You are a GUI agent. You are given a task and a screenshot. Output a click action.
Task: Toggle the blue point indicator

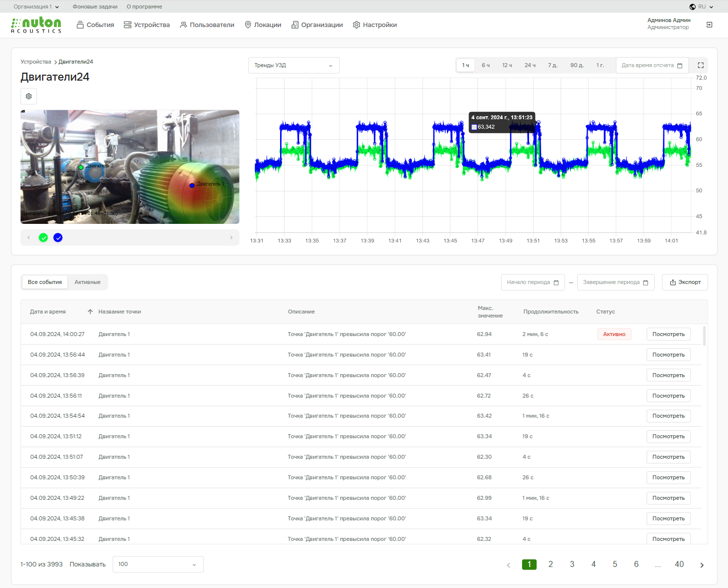pos(58,237)
